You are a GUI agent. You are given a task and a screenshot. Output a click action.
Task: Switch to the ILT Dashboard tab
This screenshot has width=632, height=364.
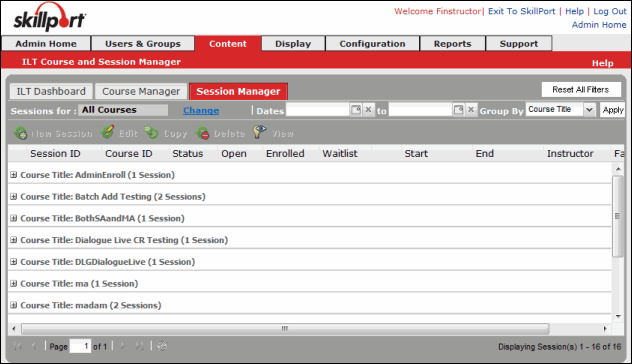click(51, 92)
